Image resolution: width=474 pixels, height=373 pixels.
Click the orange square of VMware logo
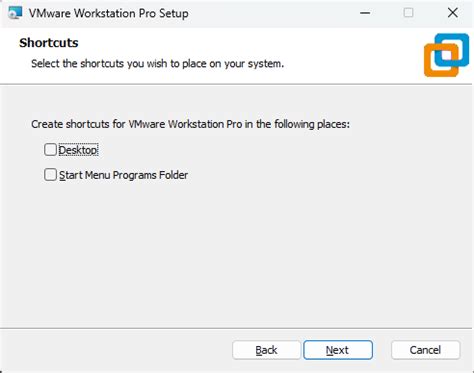(439, 62)
